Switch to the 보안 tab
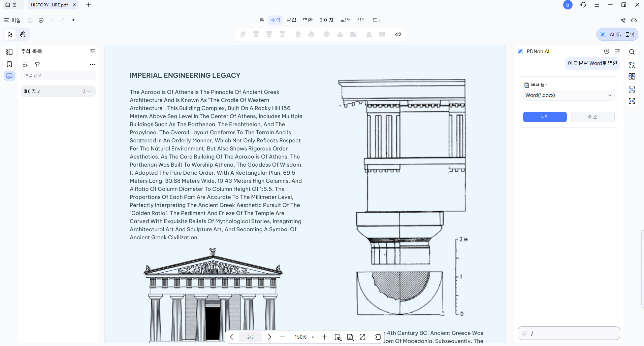 (x=345, y=20)
